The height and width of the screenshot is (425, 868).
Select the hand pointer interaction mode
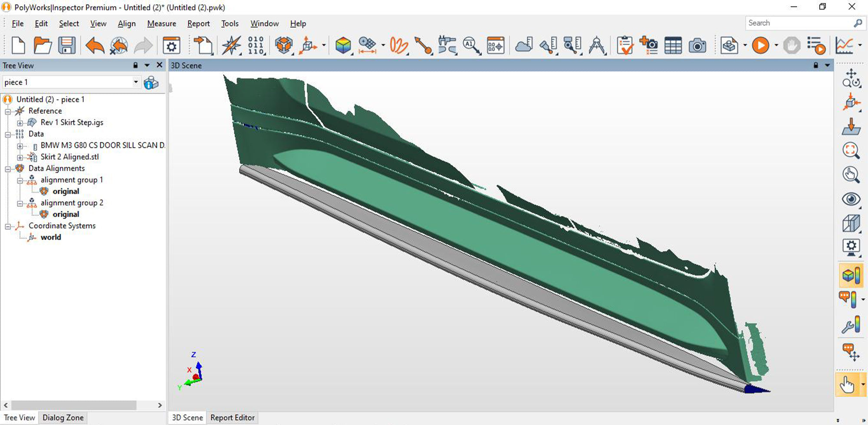(x=847, y=385)
